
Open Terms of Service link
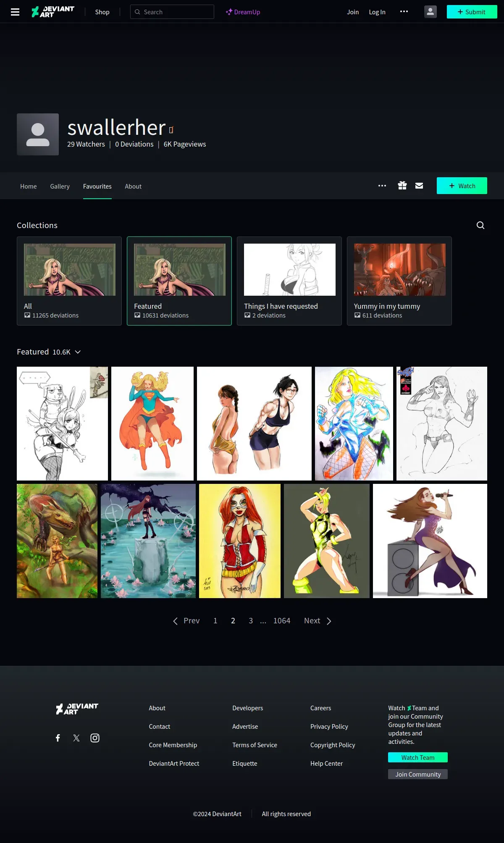coord(255,745)
